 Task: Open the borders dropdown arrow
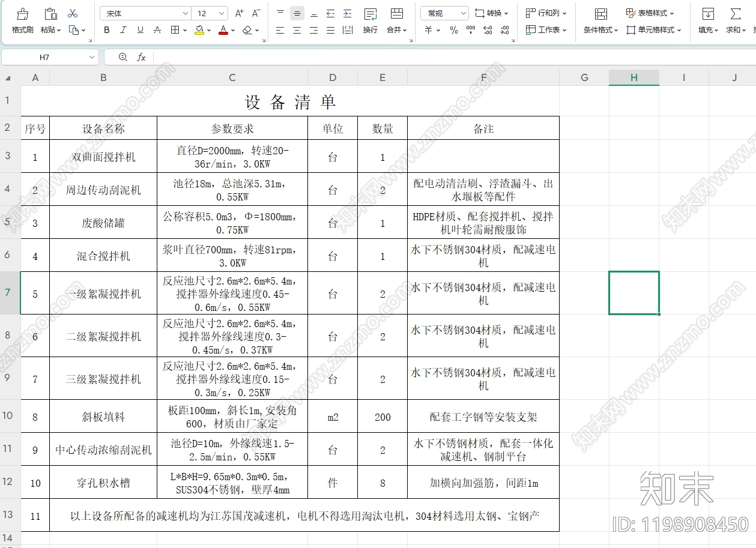pyautogui.click(x=184, y=30)
